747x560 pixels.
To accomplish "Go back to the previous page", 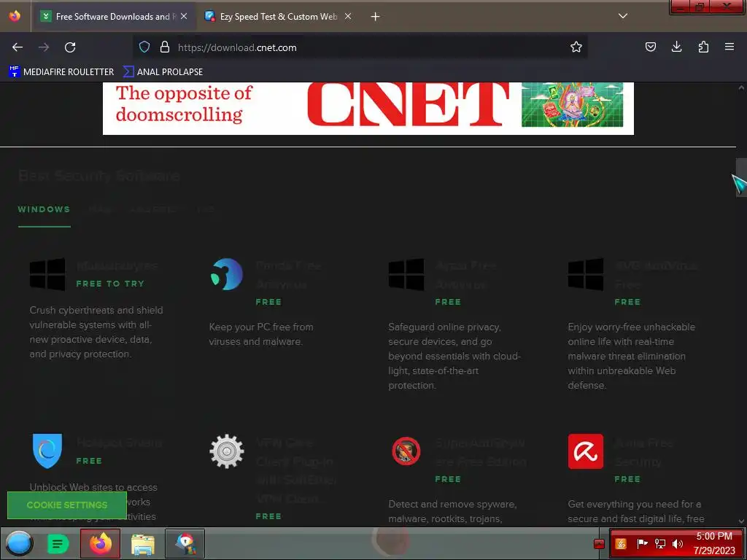I will pyautogui.click(x=18, y=47).
